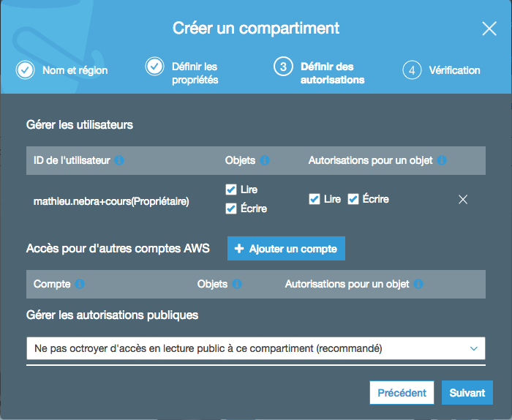512x420 pixels.
Task: Close the Créer un compartiment dialog
Action: [x=489, y=29]
